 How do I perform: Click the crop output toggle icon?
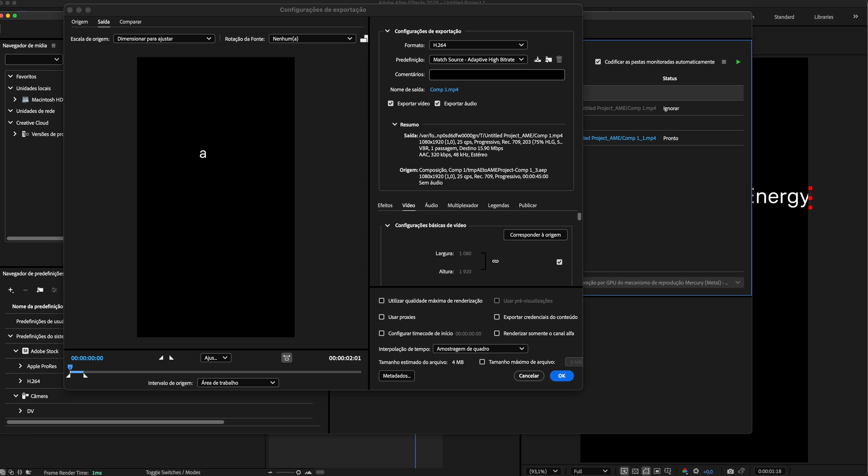(x=364, y=39)
